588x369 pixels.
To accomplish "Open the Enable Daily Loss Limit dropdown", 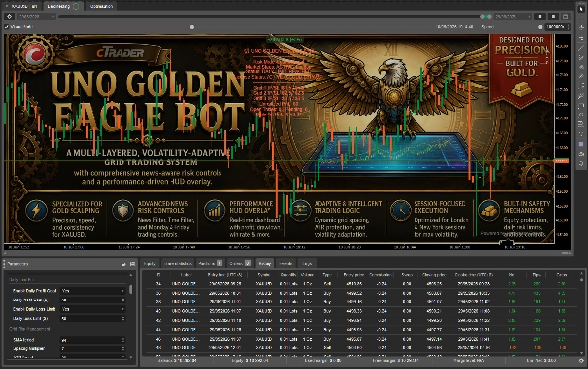I will point(93,309).
